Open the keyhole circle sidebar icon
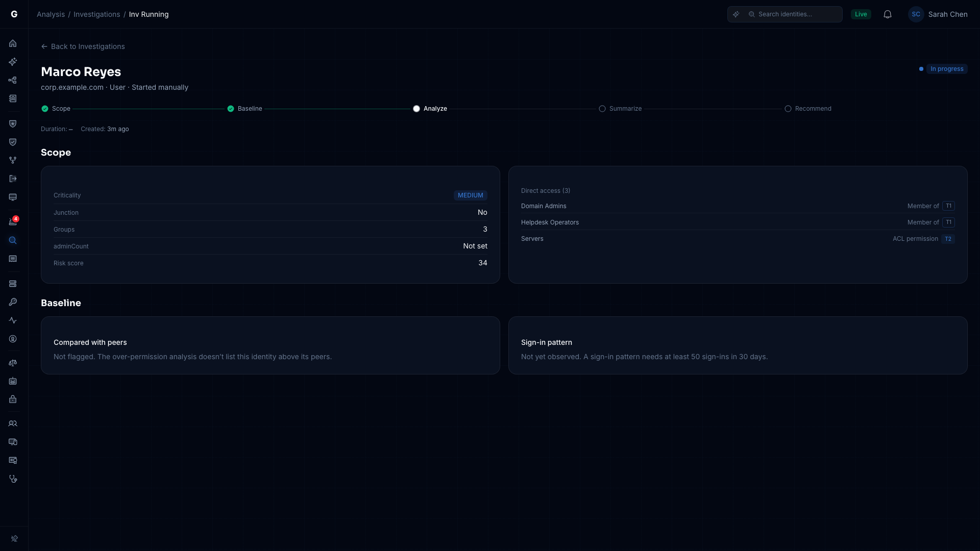This screenshot has width=980, height=551. (x=13, y=339)
